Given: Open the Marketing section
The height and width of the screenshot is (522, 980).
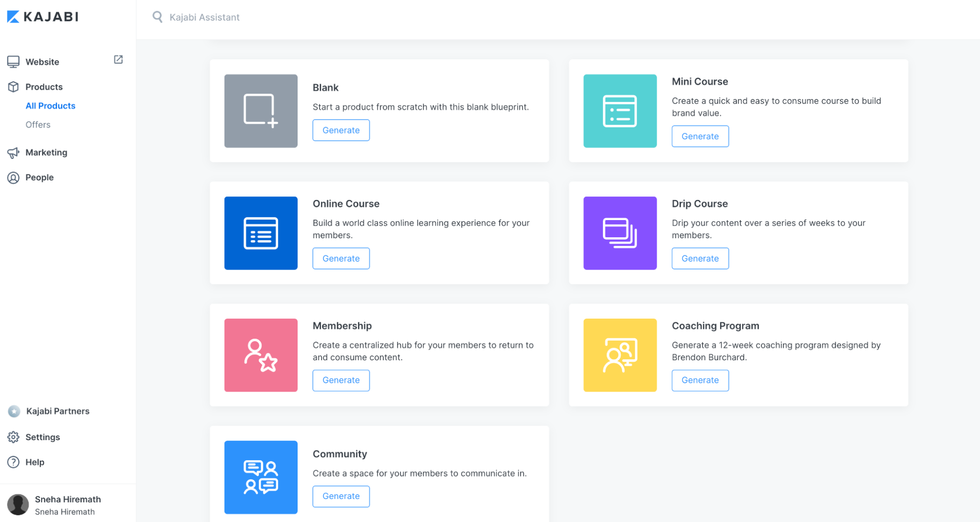Looking at the screenshot, I should [x=46, y=152].
